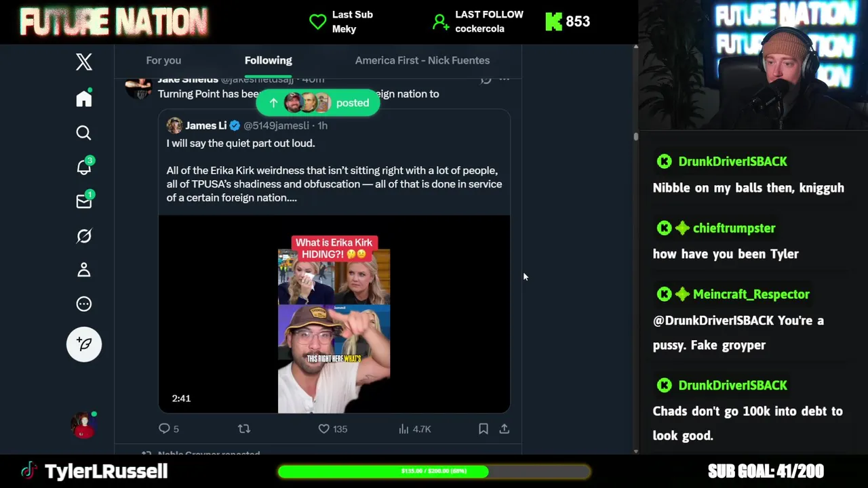Click the new posts 'posted' pill
This screenshot has width=868, height=488.
tap(318, 103)
